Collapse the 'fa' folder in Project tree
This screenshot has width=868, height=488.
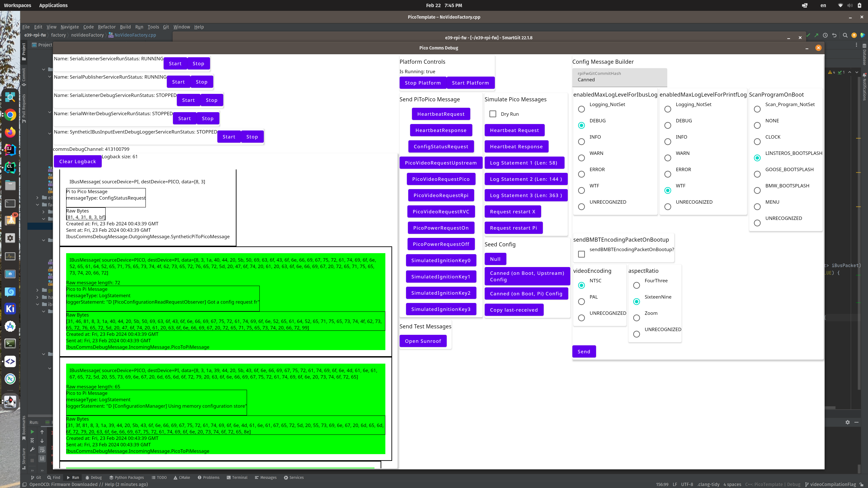point(37,204)
